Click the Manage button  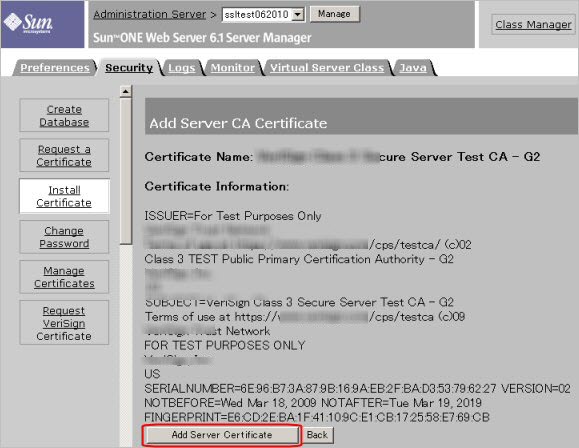click(334, 14)
